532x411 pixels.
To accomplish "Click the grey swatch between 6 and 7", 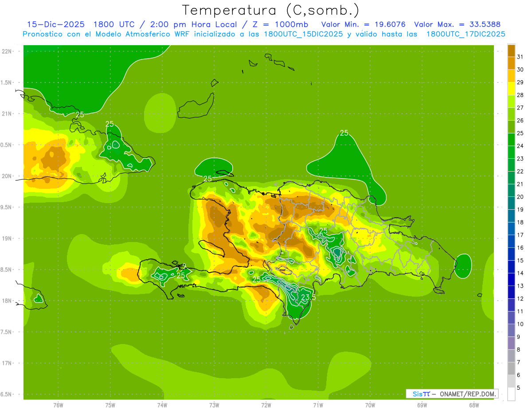I will [511, 369].
